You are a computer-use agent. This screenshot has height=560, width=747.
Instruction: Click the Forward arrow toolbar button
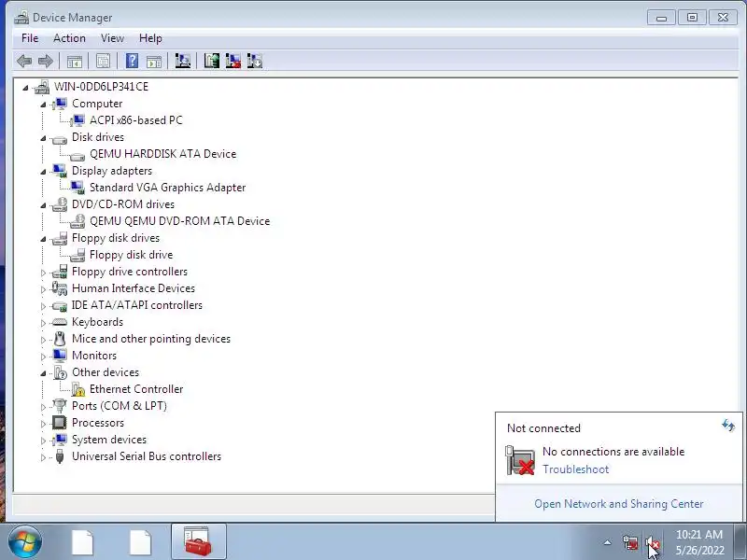(45, 61)
